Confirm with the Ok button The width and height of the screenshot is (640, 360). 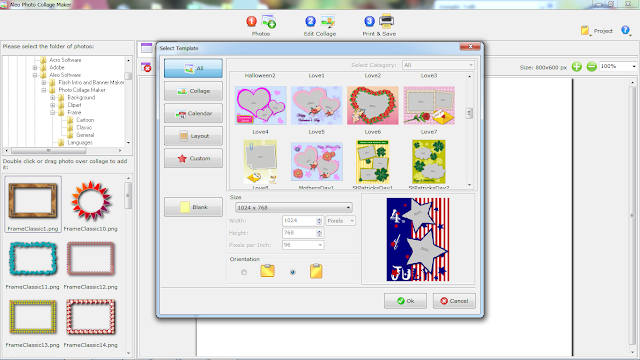tap(405, 301)
